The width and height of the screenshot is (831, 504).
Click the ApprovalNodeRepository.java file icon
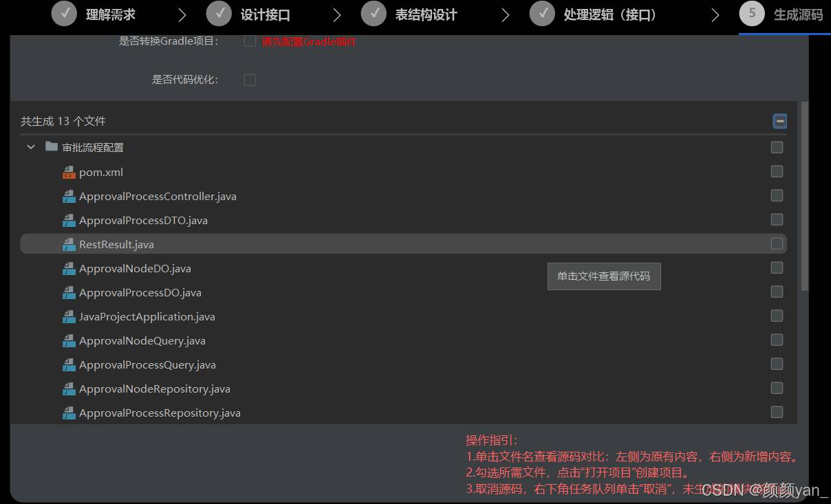[69, 389]
